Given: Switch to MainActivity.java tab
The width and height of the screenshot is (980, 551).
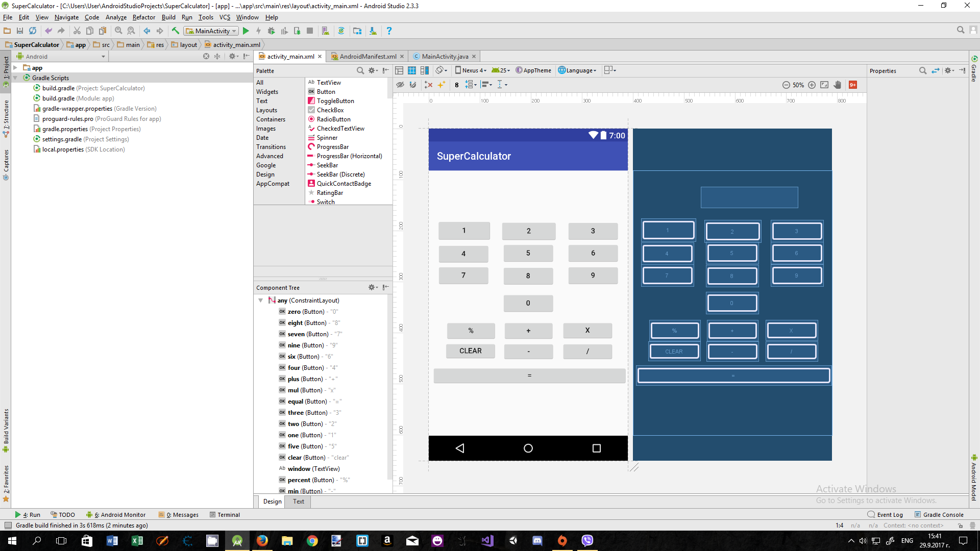Looking at the screenshot, I should [445, 57].
